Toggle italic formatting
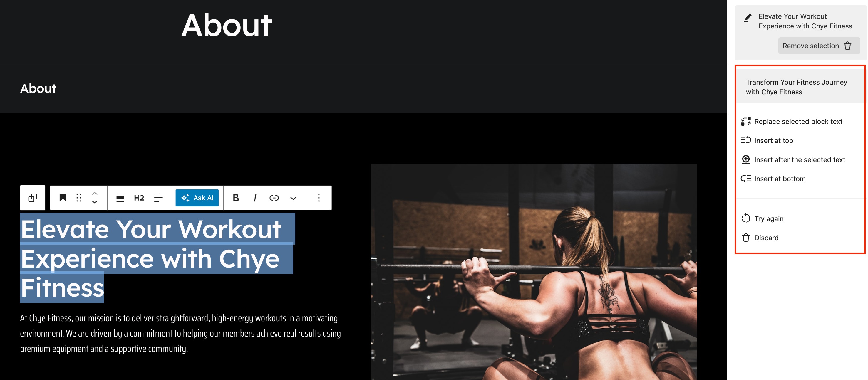Image resolution: width=868 pixels, height=380 pixels. (255, 198)
